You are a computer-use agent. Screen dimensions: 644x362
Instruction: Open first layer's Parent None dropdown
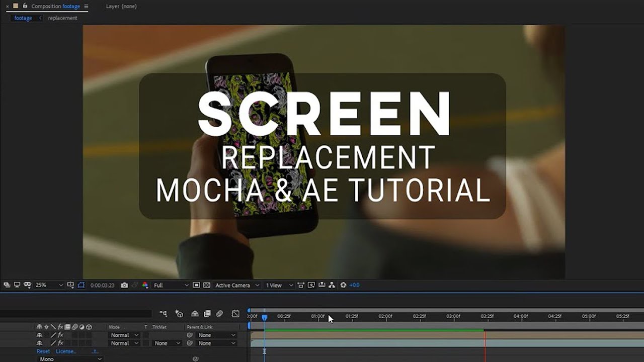[x=216, y=335]
